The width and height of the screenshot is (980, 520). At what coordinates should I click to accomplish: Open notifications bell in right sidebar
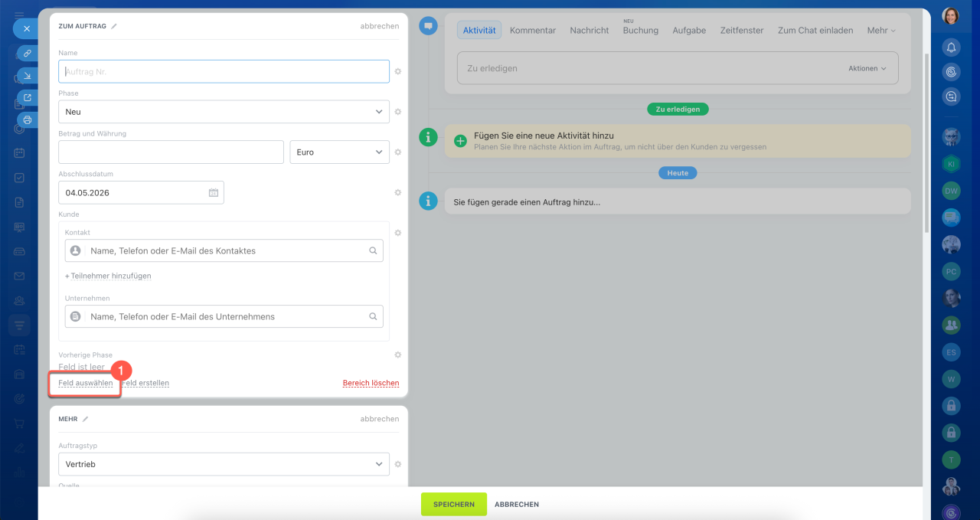951,47
